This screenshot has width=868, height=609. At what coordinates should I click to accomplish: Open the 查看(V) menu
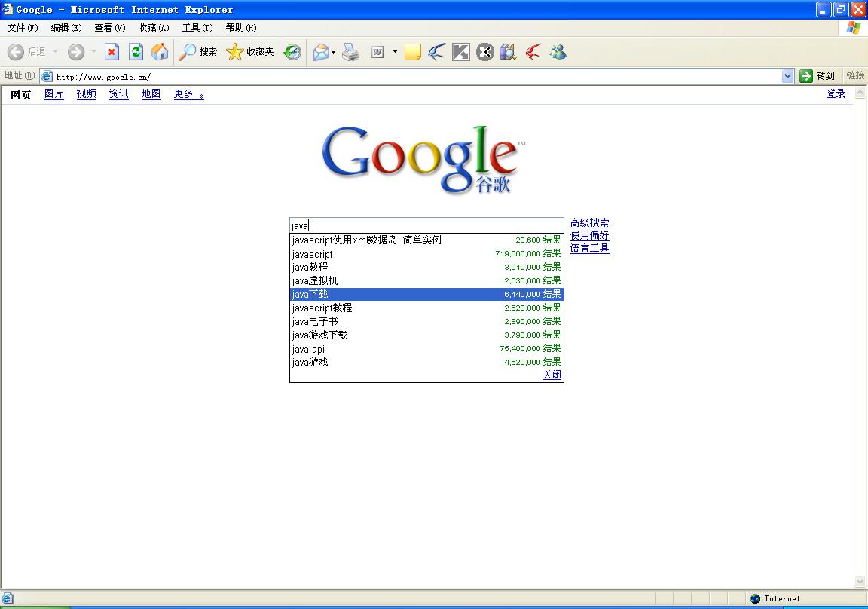tap(109, 28)
